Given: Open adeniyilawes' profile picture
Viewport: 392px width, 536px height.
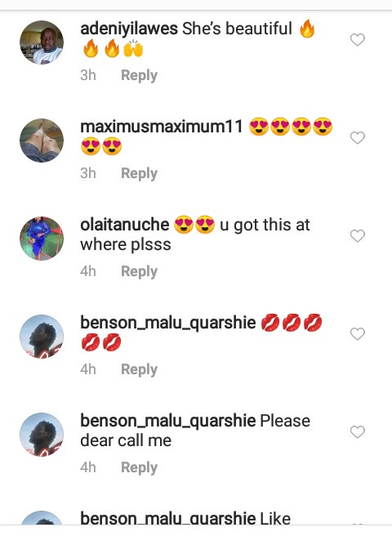Looking at the screenshot, I should coord(42,42).
